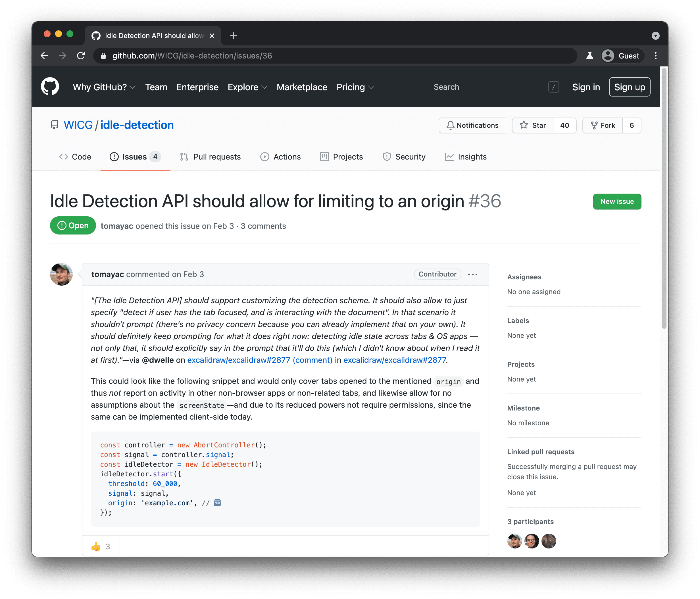
Task: Click the Security shield icon
Action: point(386,157)
